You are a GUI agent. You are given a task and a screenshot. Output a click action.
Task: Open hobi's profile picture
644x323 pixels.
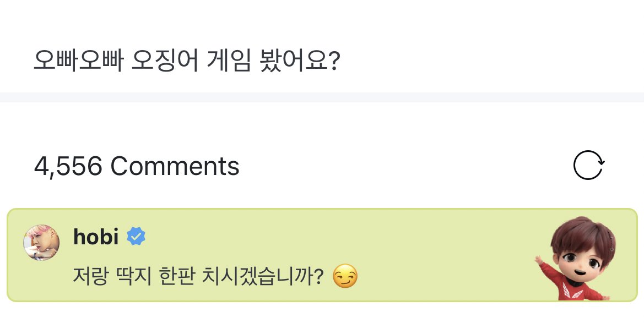click(41, 243)
